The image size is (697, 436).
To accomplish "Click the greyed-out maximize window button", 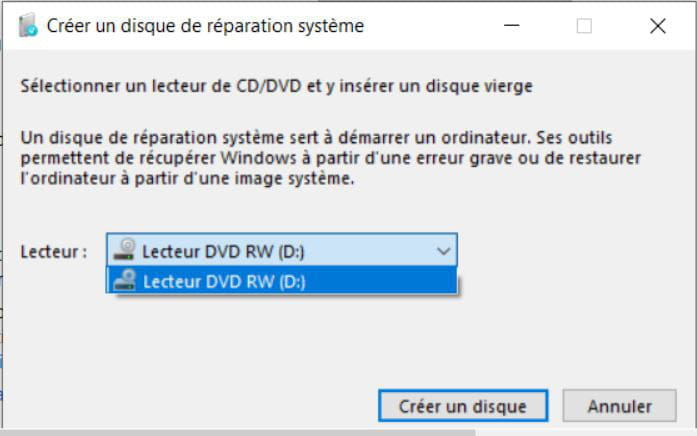I will coord(584,26).
